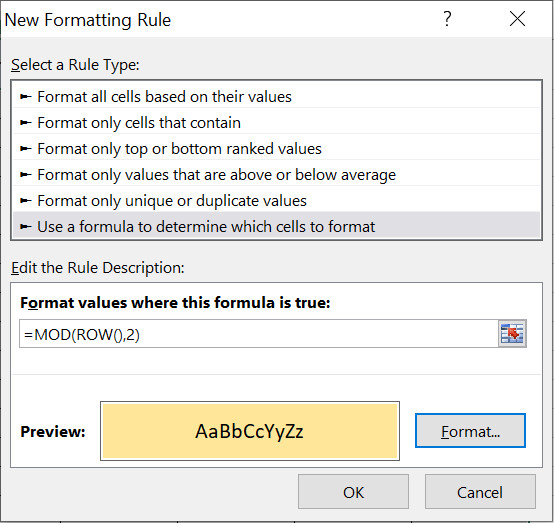Click arrow bullet next to 'unique or duplicate values'
This screenshot has width=554, height=523.
tap(25, 200)
